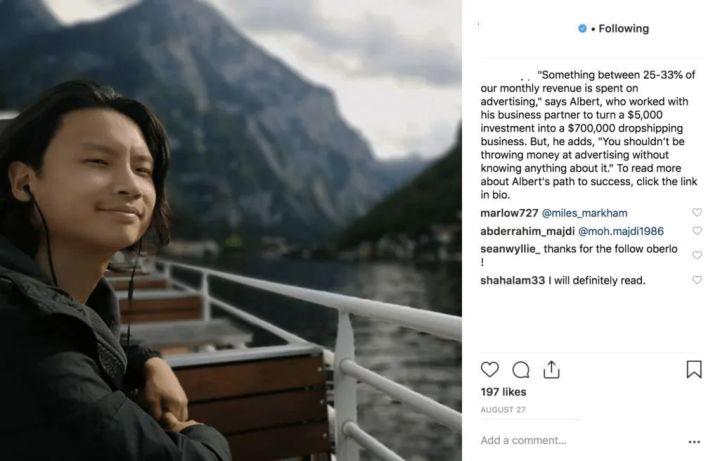Click the share post arrow icon
Screen dimensions: 720x461
(x=549, y=370)
